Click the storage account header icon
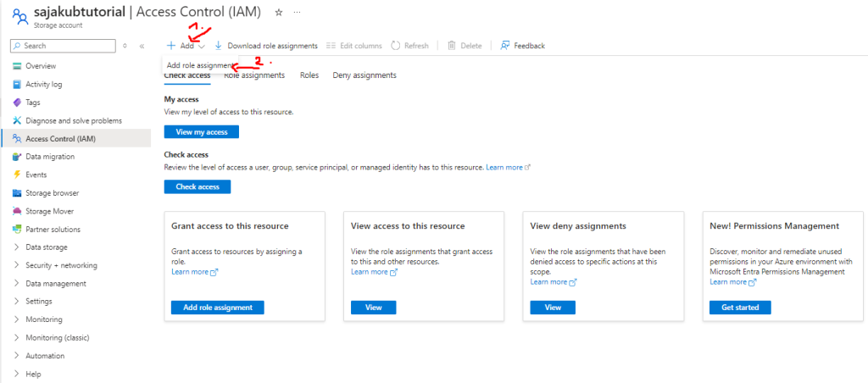 pos(20,17)
